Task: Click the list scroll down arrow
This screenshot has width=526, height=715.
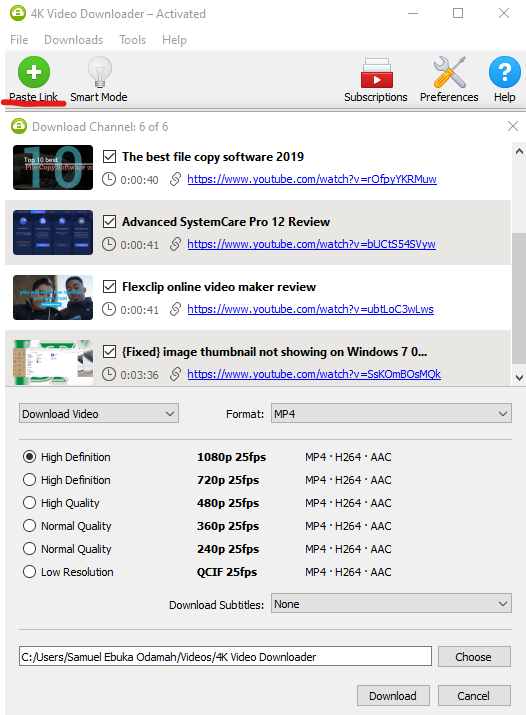Action: [x=519, y=378]
